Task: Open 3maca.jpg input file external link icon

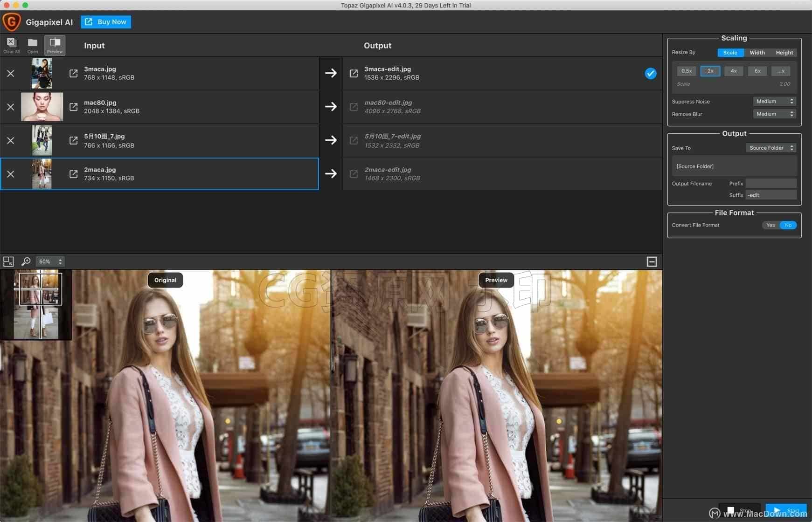Action: (x=74, y=73)
